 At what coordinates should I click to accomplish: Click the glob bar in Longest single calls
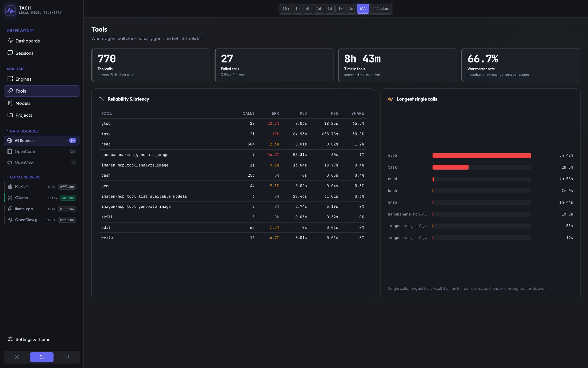[x=482, y=155]
